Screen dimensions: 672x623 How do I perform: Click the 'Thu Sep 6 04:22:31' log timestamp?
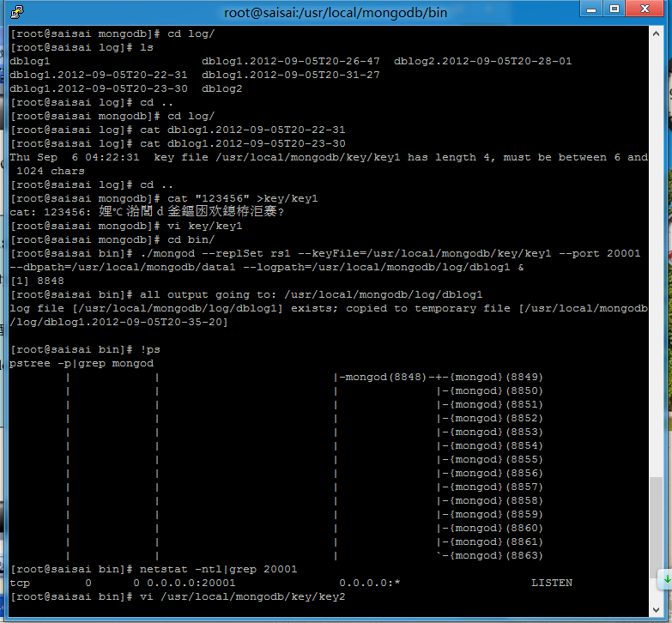[75, 157]
